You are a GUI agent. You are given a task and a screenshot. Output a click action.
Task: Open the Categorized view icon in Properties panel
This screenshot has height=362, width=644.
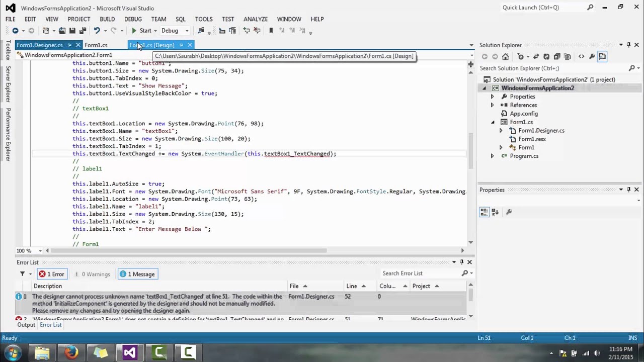[x=484, y=212]
